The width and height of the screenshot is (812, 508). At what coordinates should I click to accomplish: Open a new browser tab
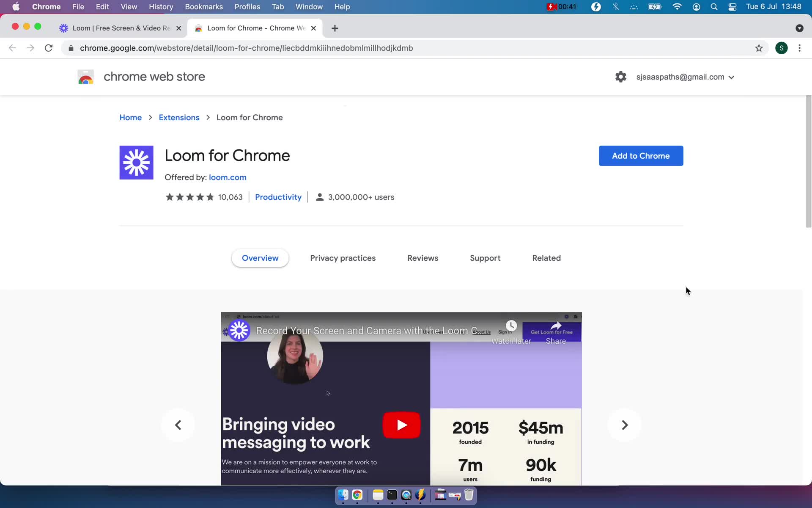click(335, 28)
